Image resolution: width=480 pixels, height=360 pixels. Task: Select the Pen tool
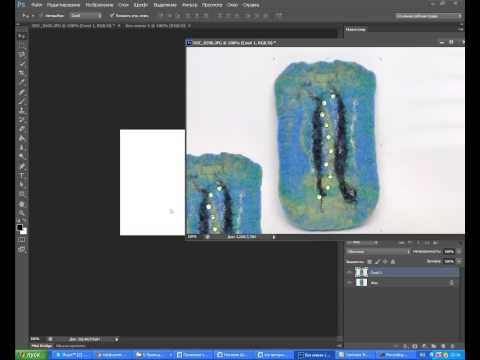22,166
